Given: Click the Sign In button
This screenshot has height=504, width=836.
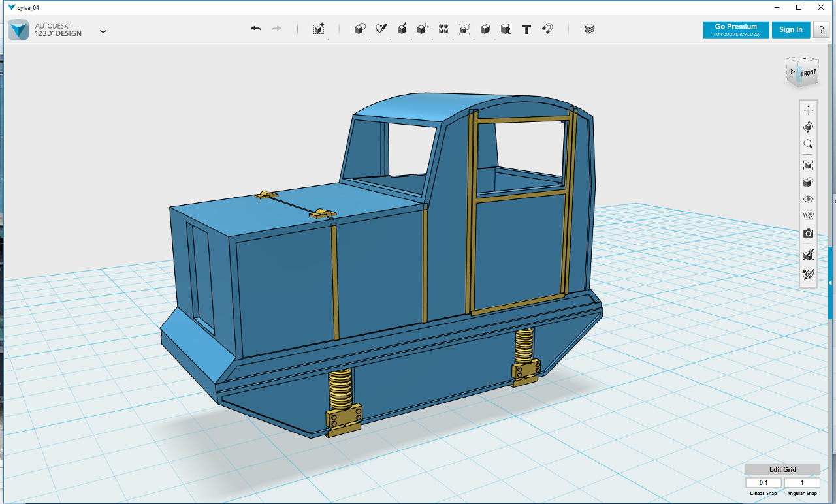Looking at the screenshot, I should coord(791,30).
